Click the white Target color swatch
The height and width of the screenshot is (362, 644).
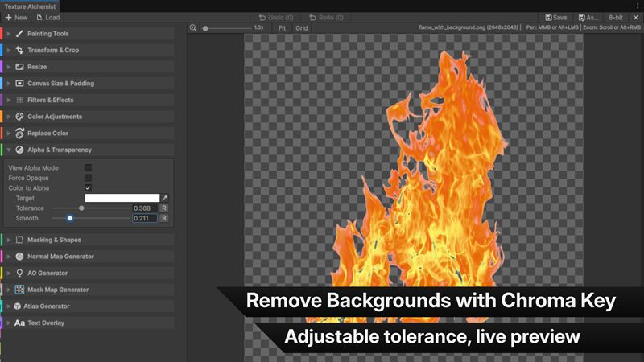122,198
